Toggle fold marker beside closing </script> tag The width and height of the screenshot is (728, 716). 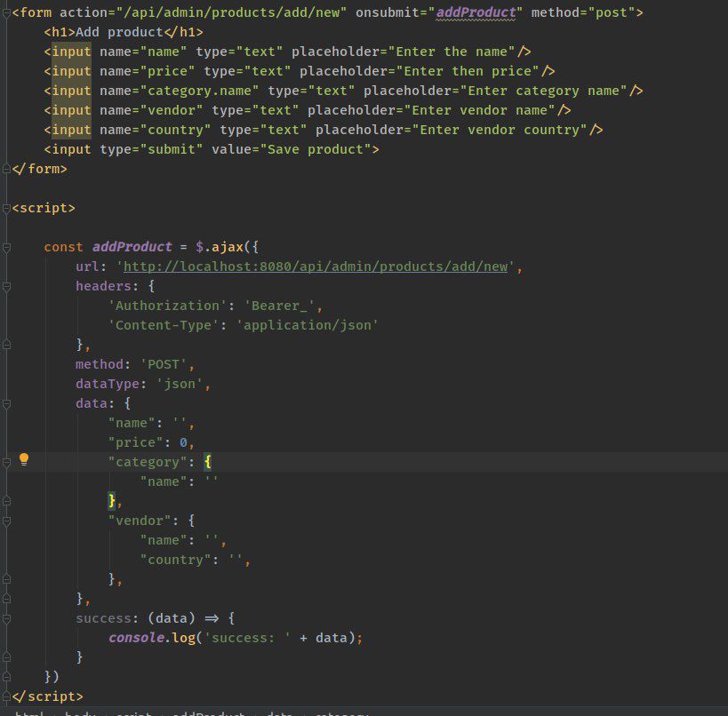[6, 696]
